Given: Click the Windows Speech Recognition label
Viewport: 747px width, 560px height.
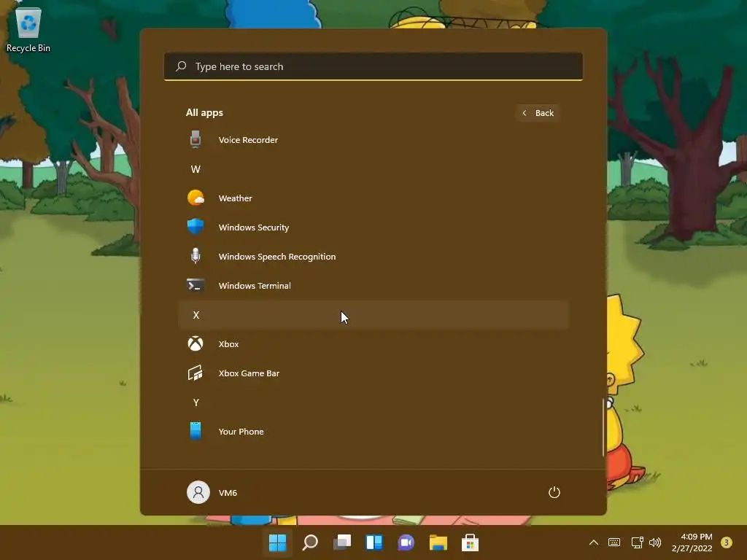Looking at the screenshot, I should click(276, 257).
